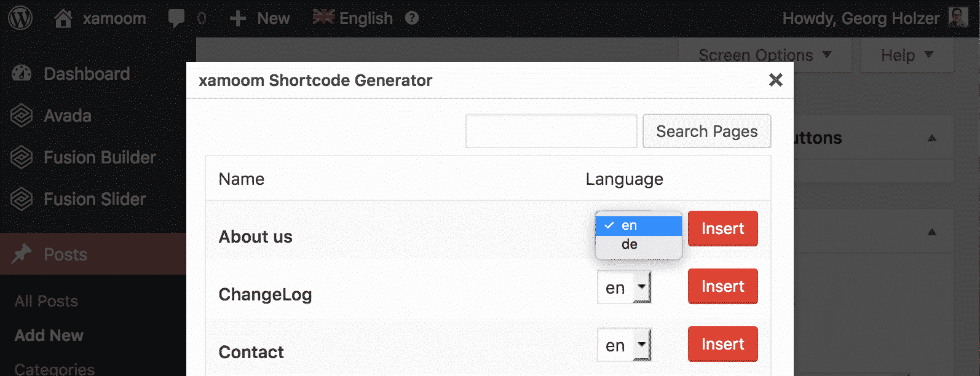The height and width of the screenshot is (376, 980).
Task: Click the British flag language icon
Action: click(323, 17)
